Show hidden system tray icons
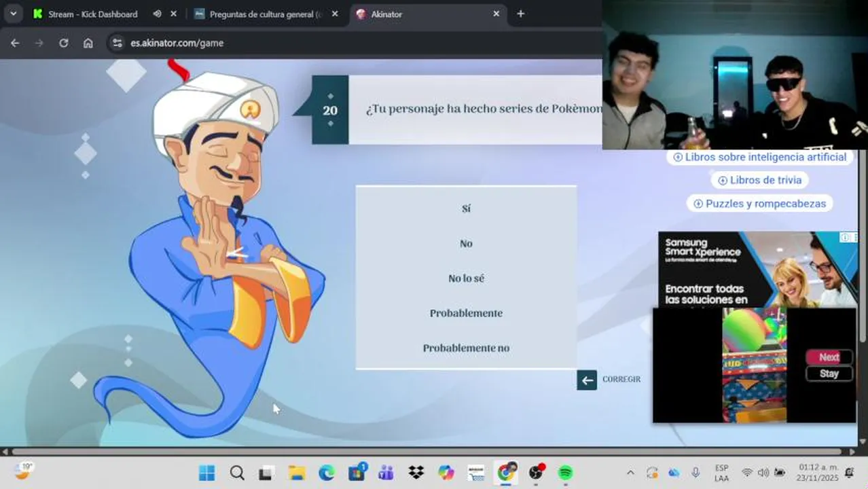Screen dimensions: 868x489 (630, 473)
